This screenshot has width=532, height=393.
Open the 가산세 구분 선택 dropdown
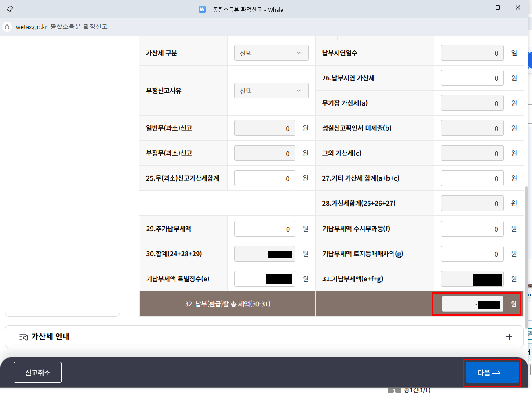271,53
